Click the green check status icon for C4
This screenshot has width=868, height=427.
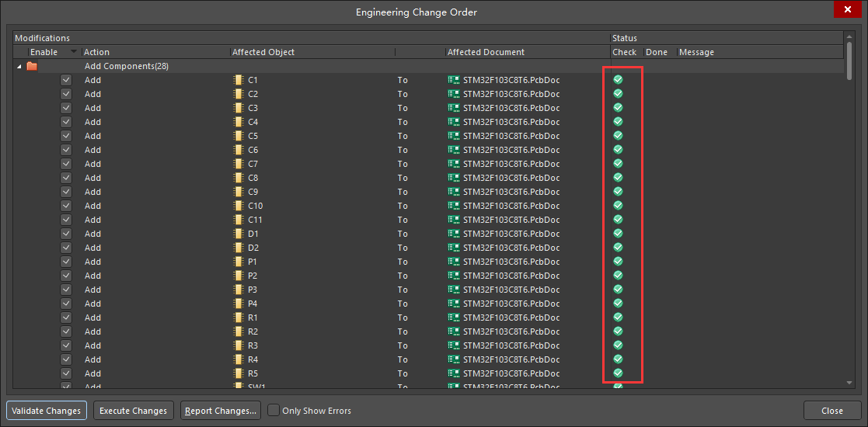point(619,121)
